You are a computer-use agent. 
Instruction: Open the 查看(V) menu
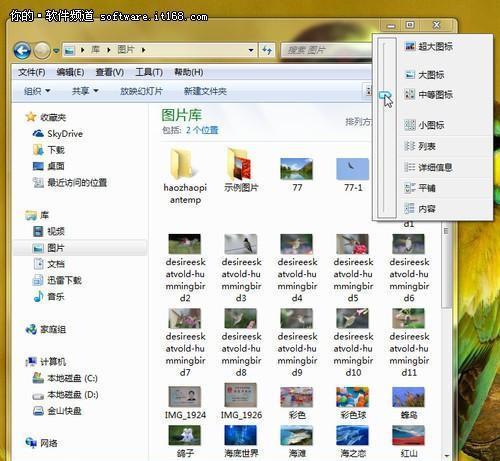110,72
